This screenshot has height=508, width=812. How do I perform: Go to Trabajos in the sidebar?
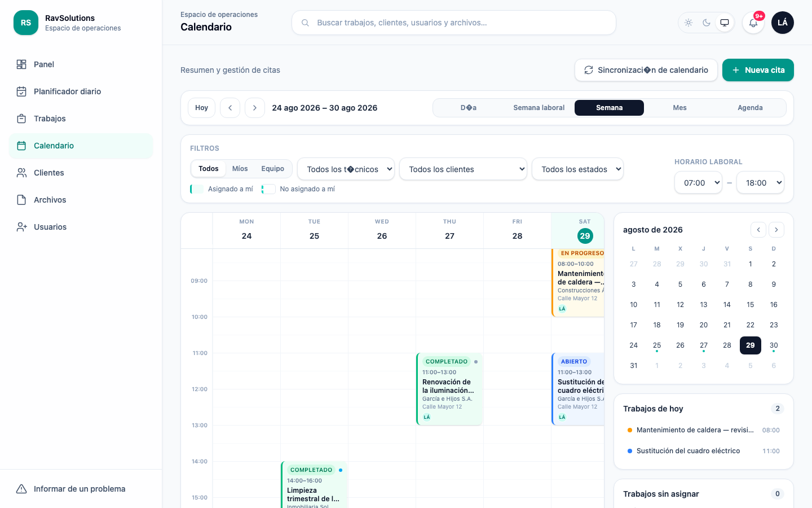click(81, 119)
